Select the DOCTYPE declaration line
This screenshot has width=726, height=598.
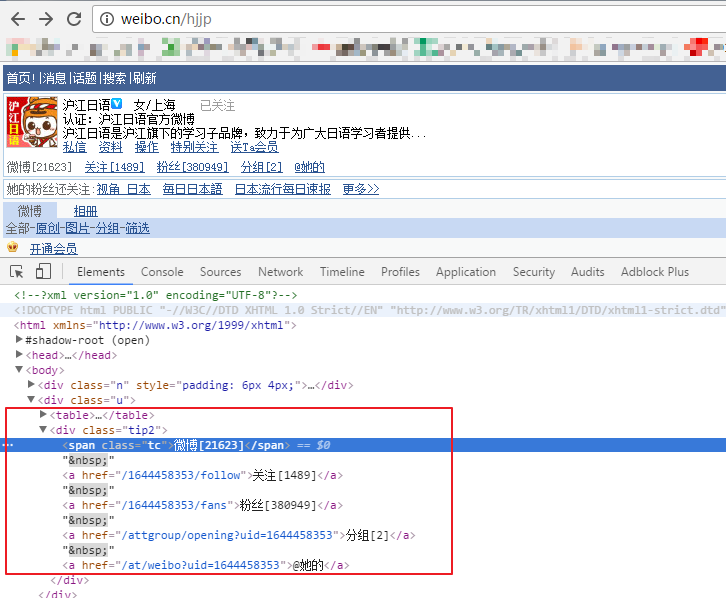363,310
